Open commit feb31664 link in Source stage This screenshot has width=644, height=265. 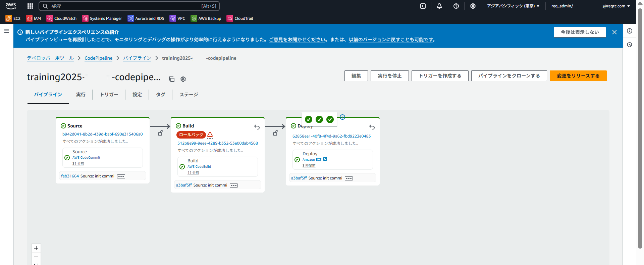coord(70,176)
